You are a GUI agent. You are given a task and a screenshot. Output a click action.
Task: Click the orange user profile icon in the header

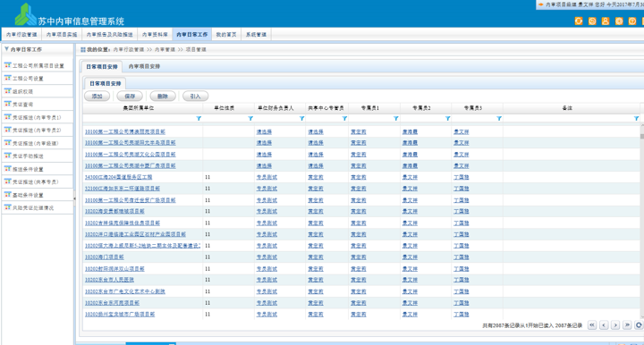tap(606, 21)
